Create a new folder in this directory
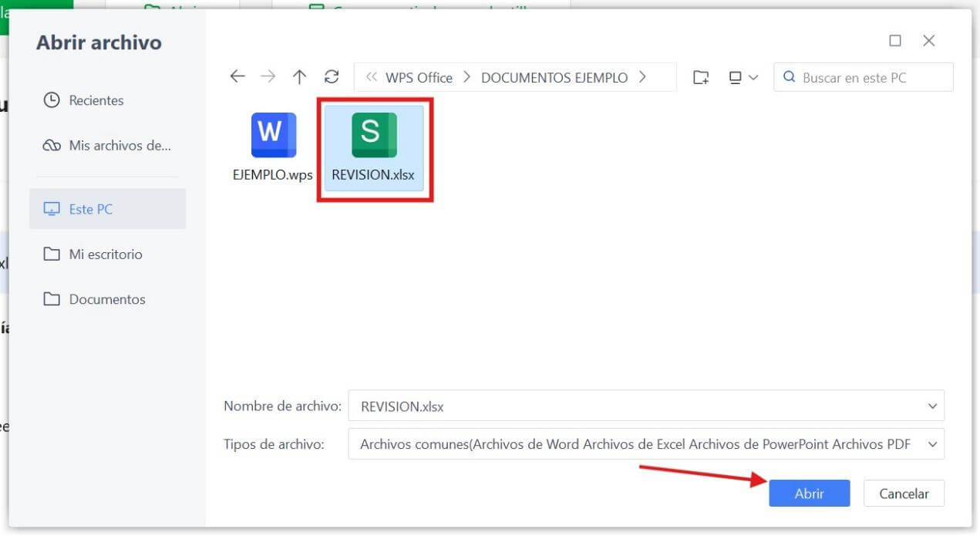This screenshot has height=536, width=980. tap(700, 77)
